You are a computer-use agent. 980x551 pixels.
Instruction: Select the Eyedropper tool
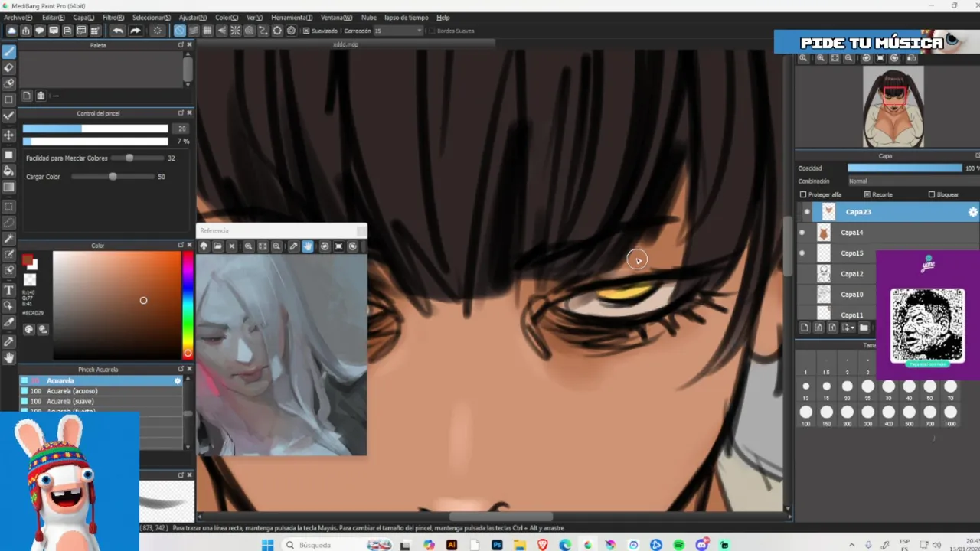click(x=9, y=341)
